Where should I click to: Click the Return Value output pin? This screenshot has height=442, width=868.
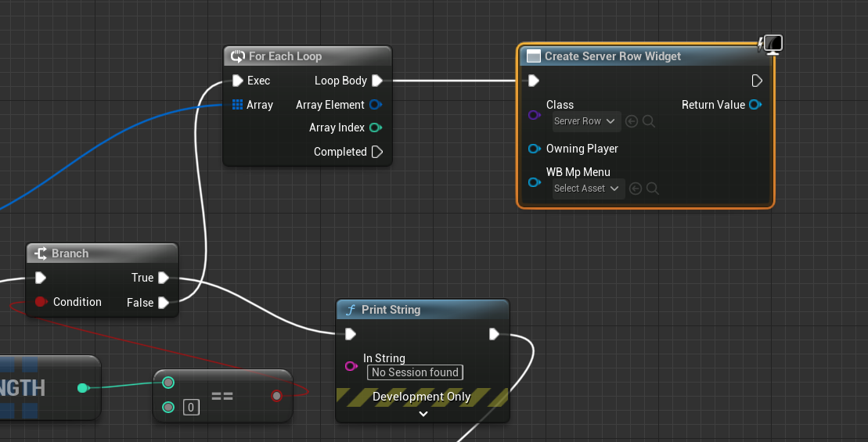[x=755, y=105]
